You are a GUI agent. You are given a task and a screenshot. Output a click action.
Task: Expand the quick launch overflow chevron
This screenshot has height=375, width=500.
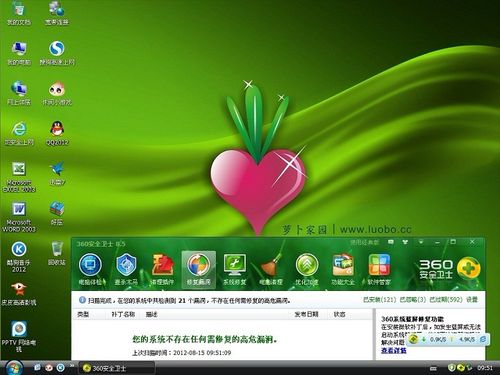pyautogui.click(x=72, y=366)
